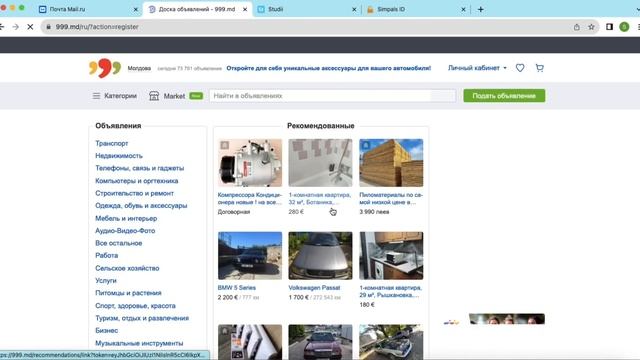Open Спорт, здоровье, красота category
This screenshot has width=640, height=360.
(x=135, y=306)
